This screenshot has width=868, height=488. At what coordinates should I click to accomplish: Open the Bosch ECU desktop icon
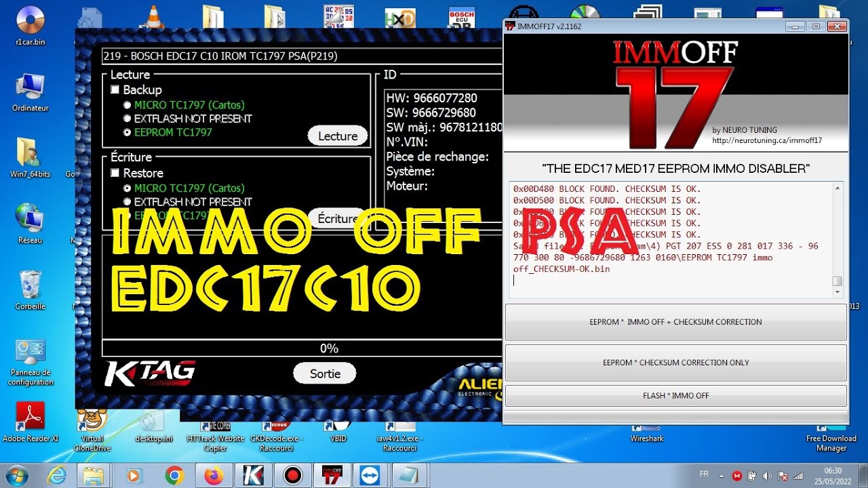[462, 18]
